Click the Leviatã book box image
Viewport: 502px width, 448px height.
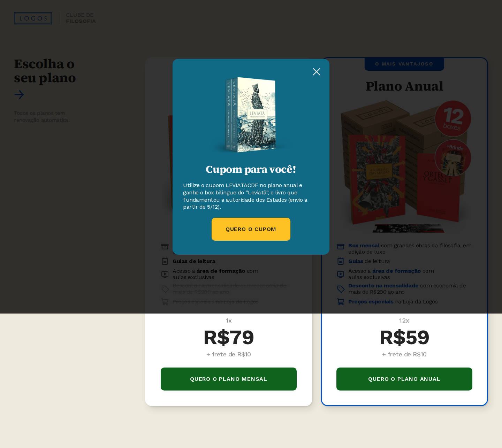[251, 114]
